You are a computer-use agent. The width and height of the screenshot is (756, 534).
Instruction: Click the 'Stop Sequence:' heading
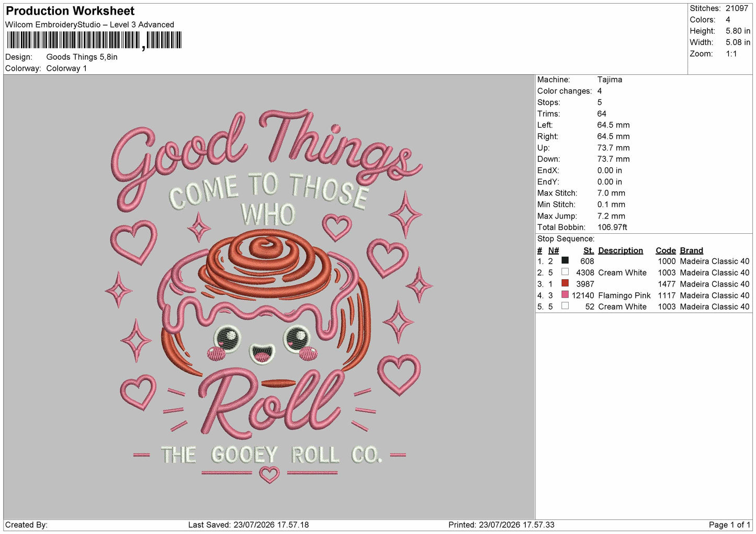(566, 239)
